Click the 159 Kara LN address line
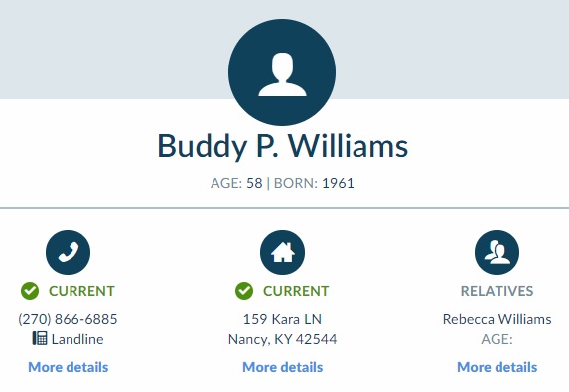This screenshot has height=392, width=569. (x=282, y=319)
